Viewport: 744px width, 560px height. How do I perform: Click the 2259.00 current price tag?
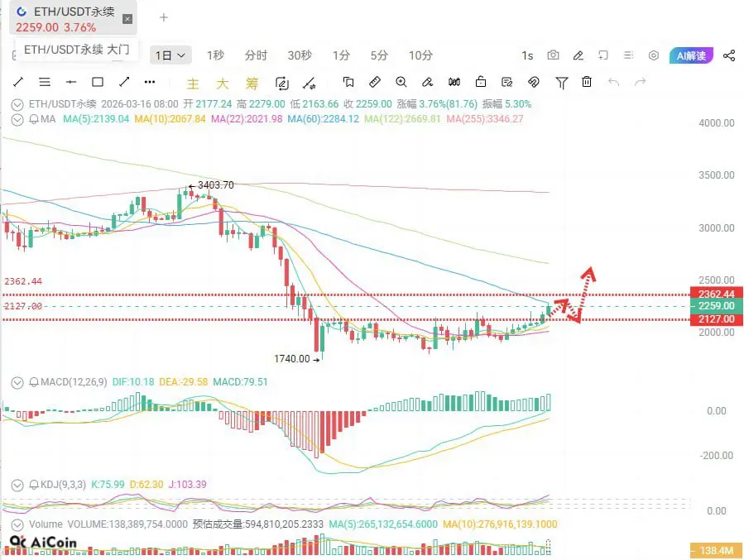[716, 306]
